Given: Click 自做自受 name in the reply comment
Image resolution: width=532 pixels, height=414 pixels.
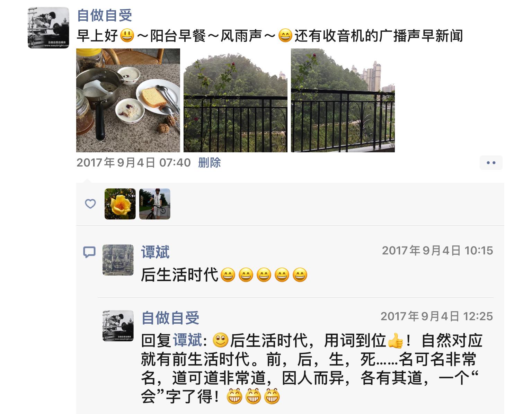Looking at the screenshot, I should pos(170,318).
